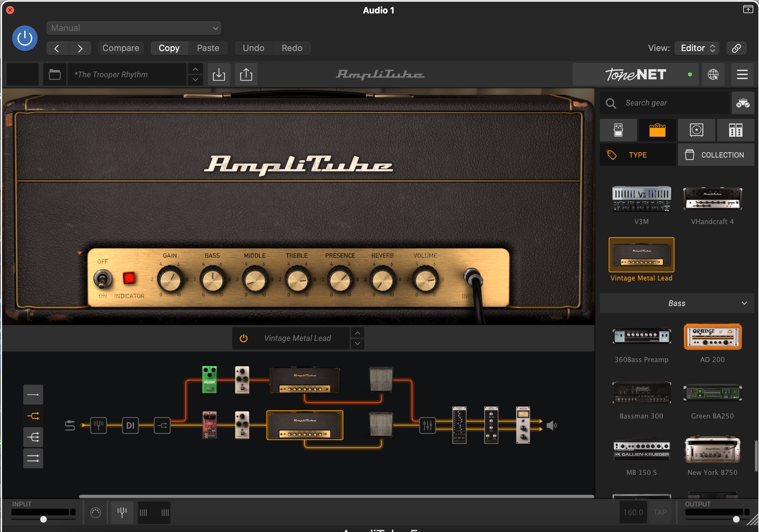Click the TAP tempo button
Image resolution: width=759 pixels, height=532 pixels.
pyautogui.click(x=660, y=512)
